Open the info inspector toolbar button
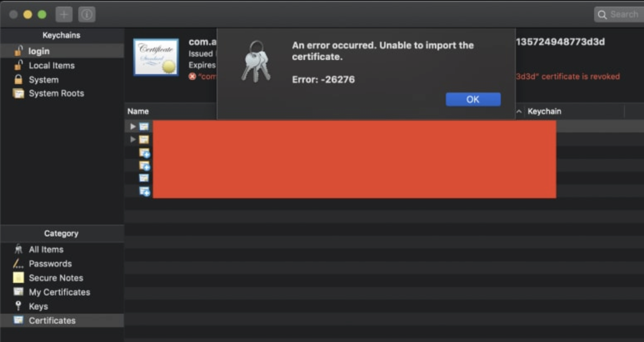Screen dimensions: 644x342 87,15
